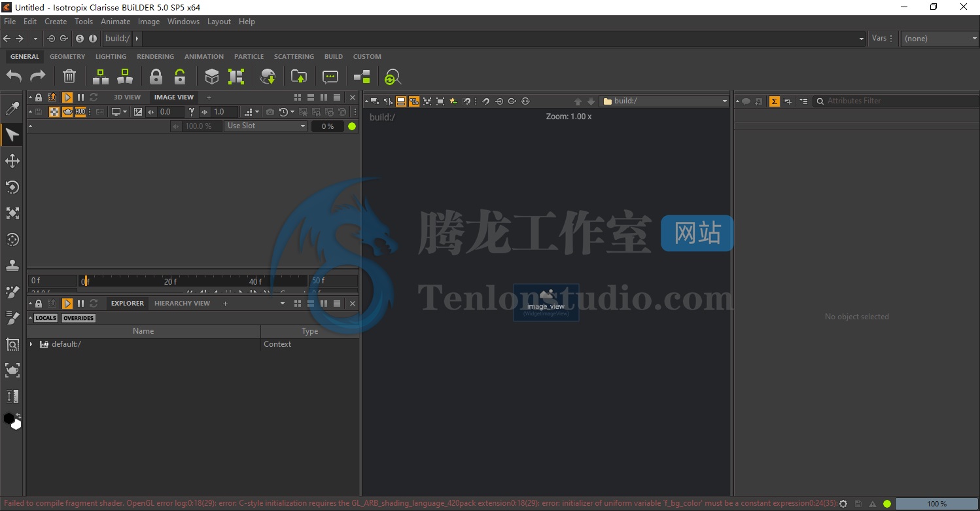Open the Create menu
Viewport: 980px width, 511px height.
point(56,22)
